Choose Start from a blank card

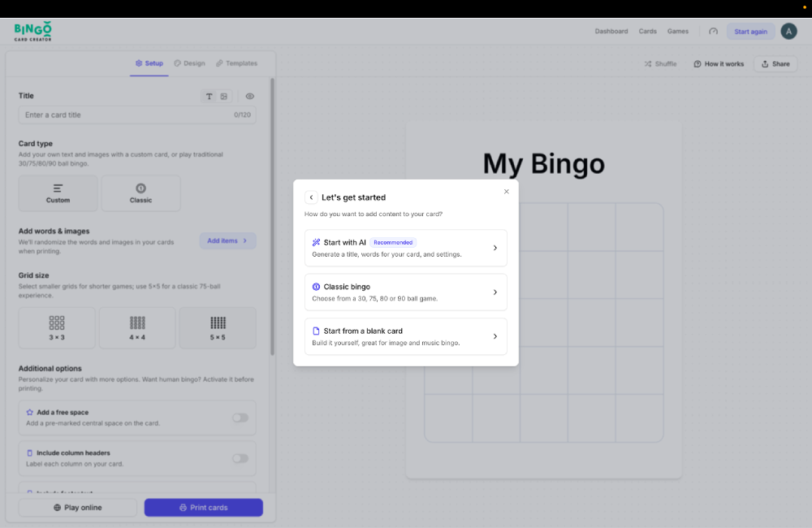point(405,336)
